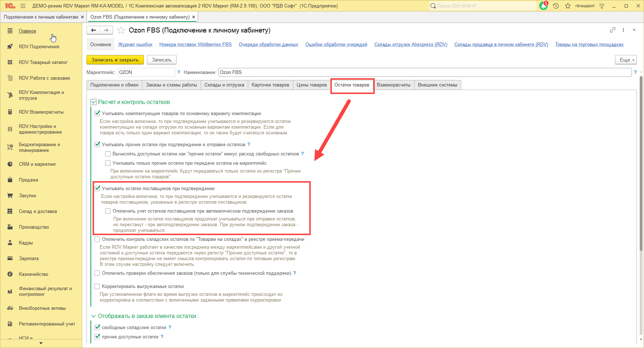Click the Наименование input field

point(424,73)
